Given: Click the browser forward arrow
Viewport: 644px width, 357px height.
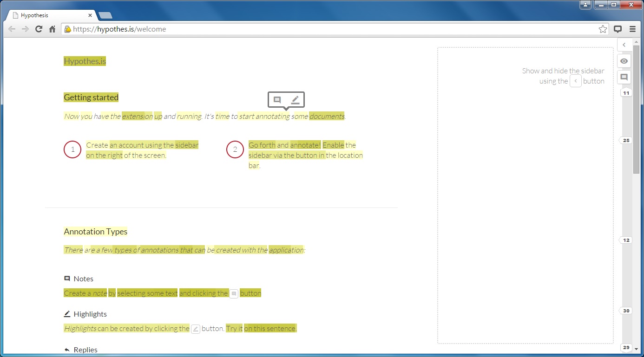Looking at the screenshot, I should click(25, 29).
